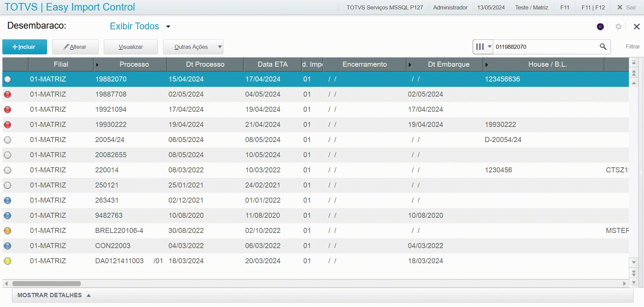Click TOTVS Serviços MSSQL P127 label
Screen dimensions: 644x307
[385, 7]
